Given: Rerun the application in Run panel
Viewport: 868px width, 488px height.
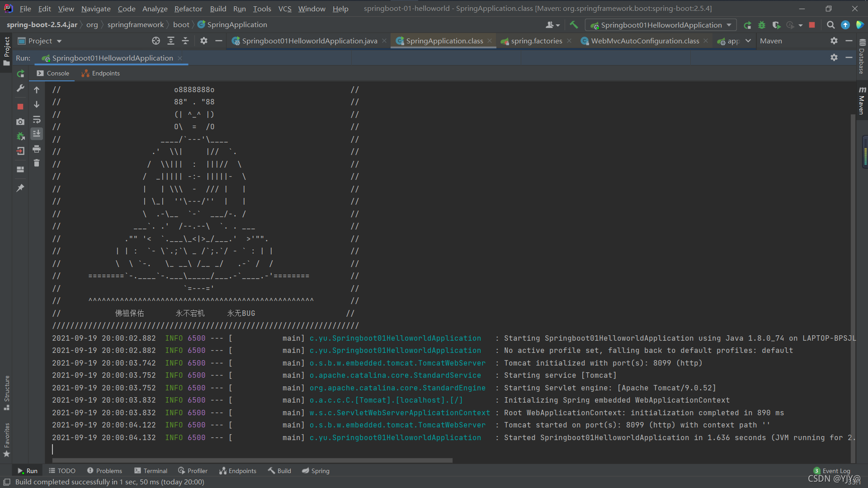Looking at the screenshot, I should (20, 74).
